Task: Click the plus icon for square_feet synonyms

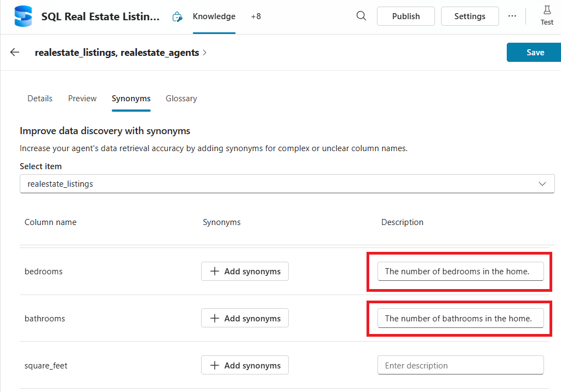Action: click(x=215, y=366)
